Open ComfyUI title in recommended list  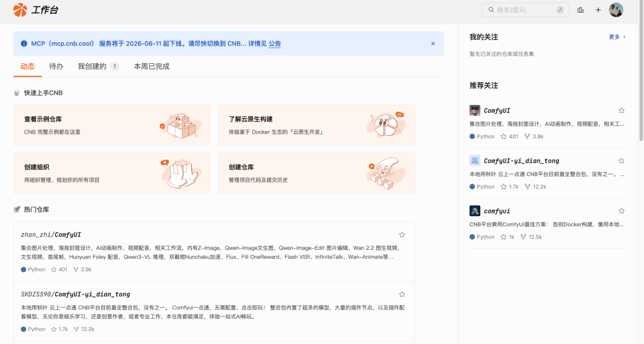pos(497,110)
